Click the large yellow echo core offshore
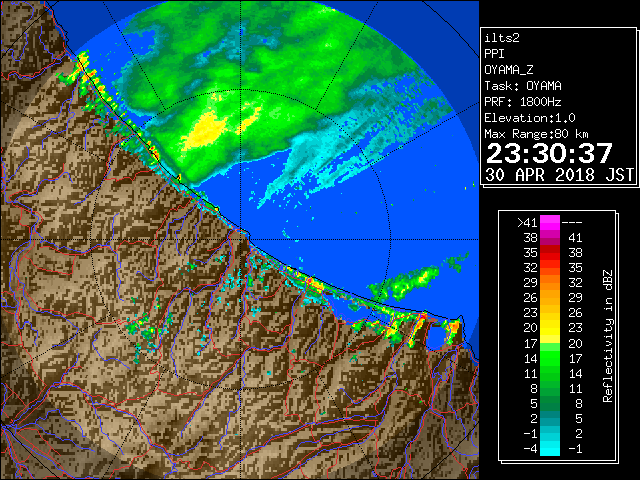The height and width of the screenshot is (480, 640). click(206, 129)
